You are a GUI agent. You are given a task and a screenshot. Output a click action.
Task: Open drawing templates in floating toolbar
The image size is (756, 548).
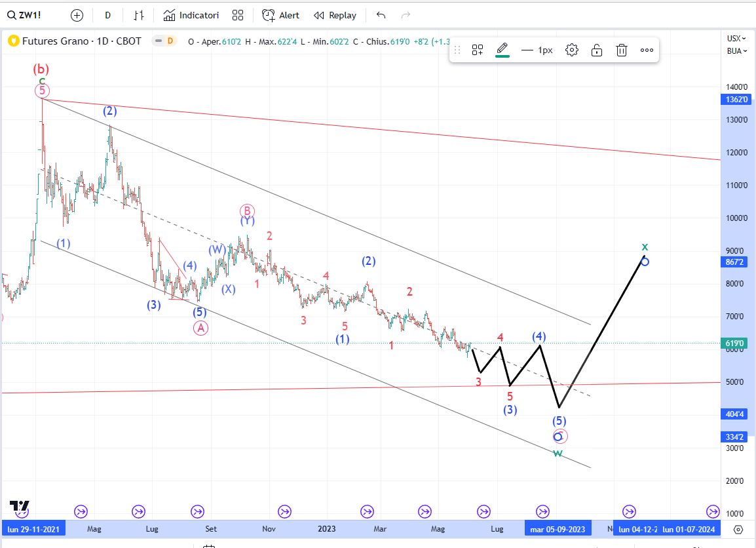point(478,50)
